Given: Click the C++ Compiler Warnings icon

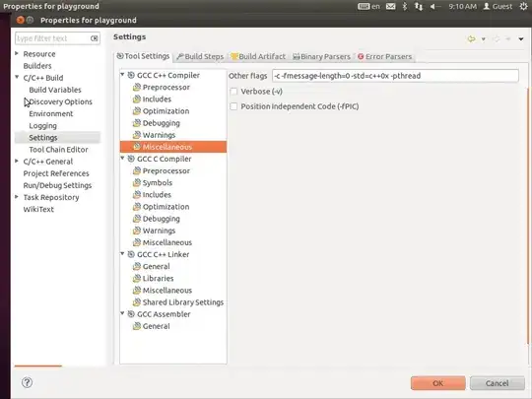Looking at the screenshot, I should (x=137, y=135).
